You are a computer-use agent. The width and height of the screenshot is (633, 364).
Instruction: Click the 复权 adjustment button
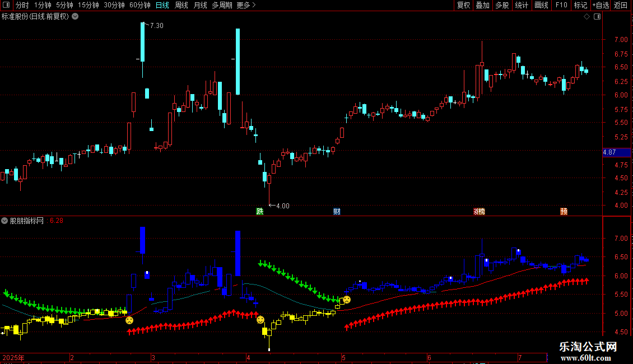(463, 5)
